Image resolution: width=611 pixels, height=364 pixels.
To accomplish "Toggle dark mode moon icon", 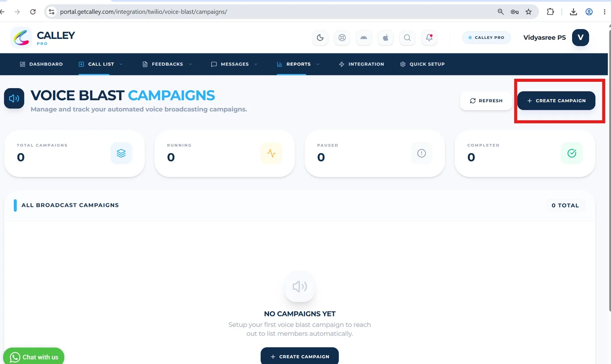I will tap(320, 37).
